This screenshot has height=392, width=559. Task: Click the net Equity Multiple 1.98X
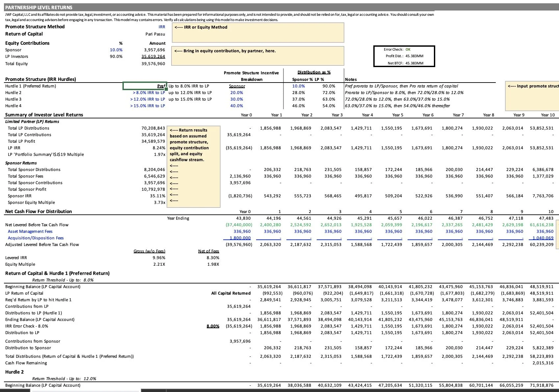tap(213, 264)
